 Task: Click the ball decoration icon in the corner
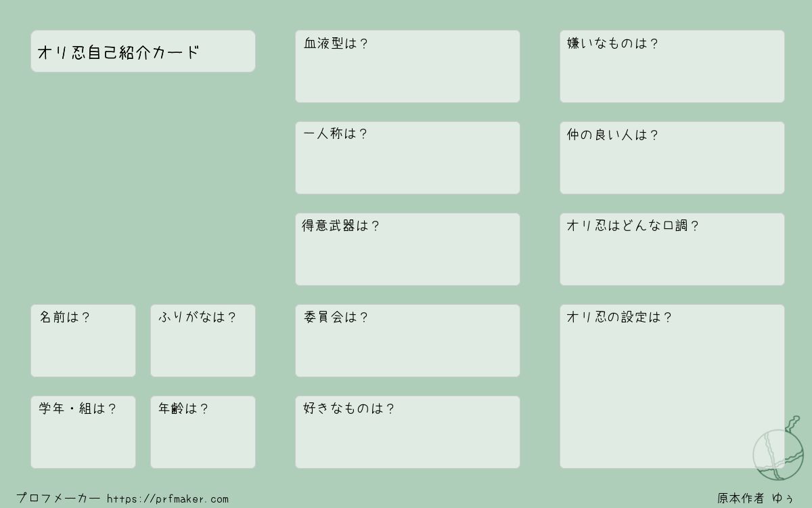tap(778, 448)
